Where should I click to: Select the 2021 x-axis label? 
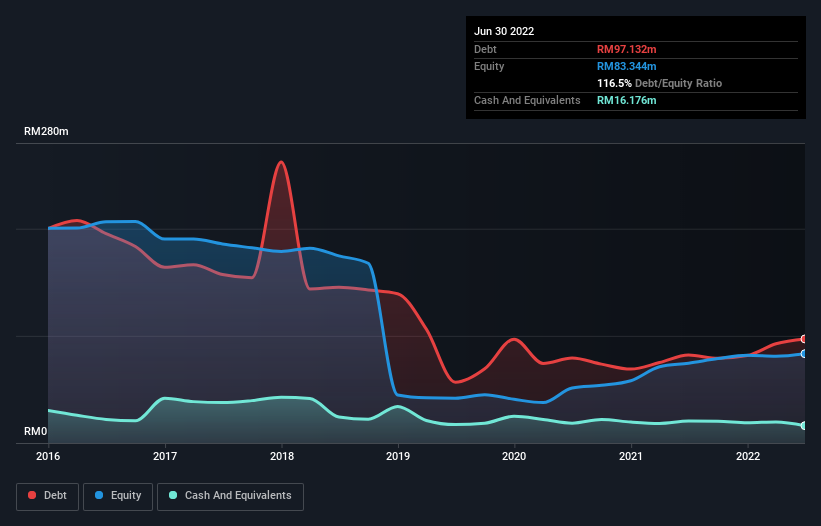631,456
